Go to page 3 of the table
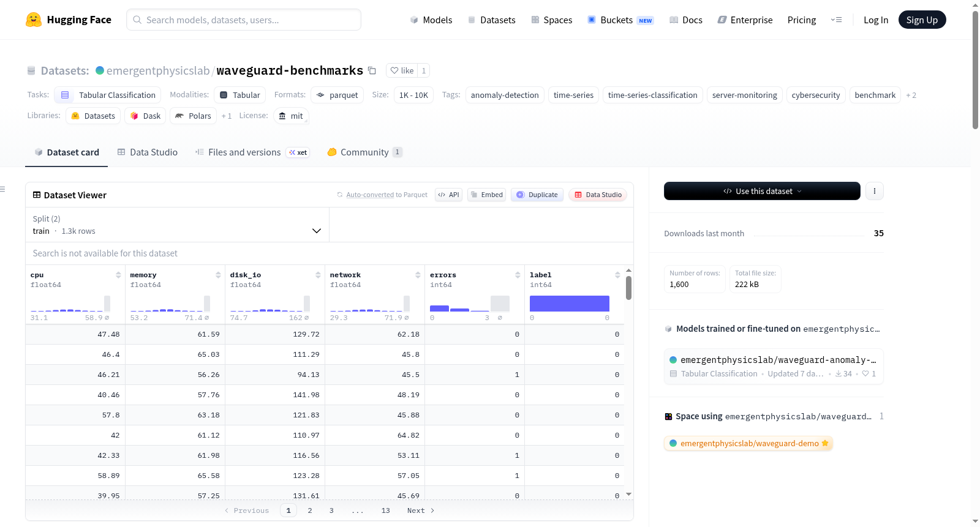Viewport: 980px width, 527px height. coord(331,510)
